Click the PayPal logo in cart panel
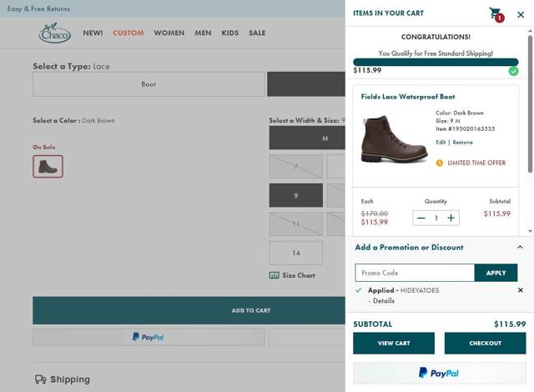 coord(439,374)
